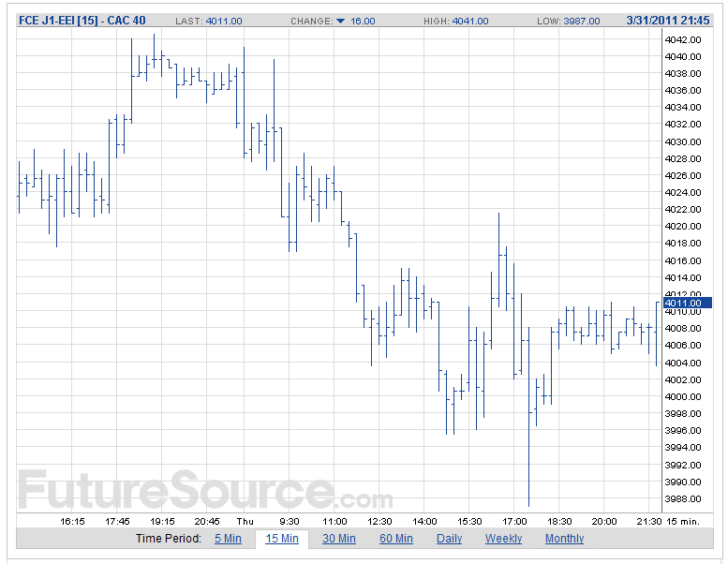Switch chart to Weekly period

503,539
